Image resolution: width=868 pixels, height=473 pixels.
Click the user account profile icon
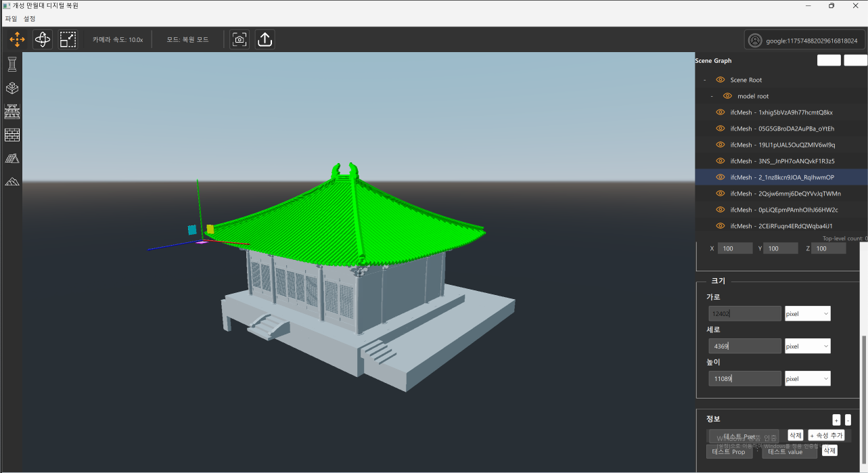[755, 41]
